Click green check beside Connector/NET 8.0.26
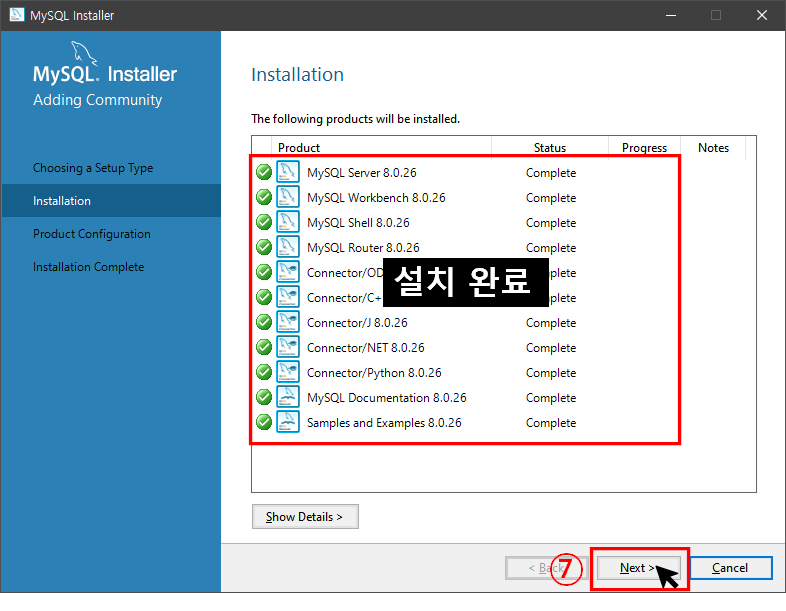Screen dimensions: 786x611 pos(264,347)
